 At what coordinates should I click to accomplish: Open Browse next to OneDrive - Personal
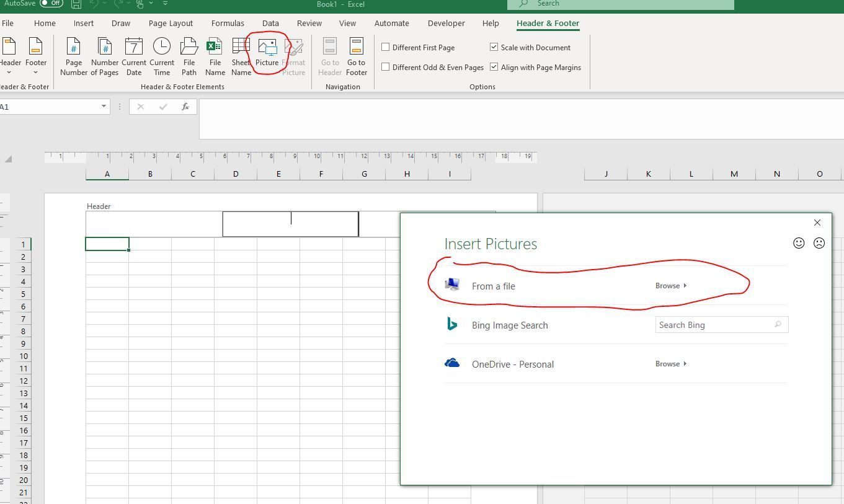[x=670, y=364]
